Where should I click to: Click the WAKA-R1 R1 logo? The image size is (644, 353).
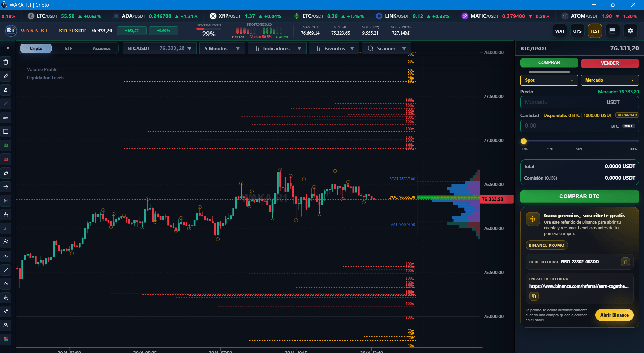click(x=11, y=31)
